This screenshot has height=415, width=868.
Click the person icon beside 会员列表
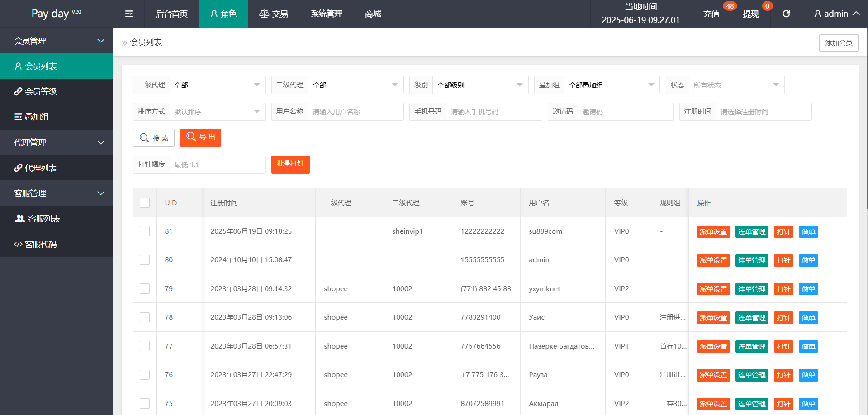pyautogui.click(x=18, y=66)
